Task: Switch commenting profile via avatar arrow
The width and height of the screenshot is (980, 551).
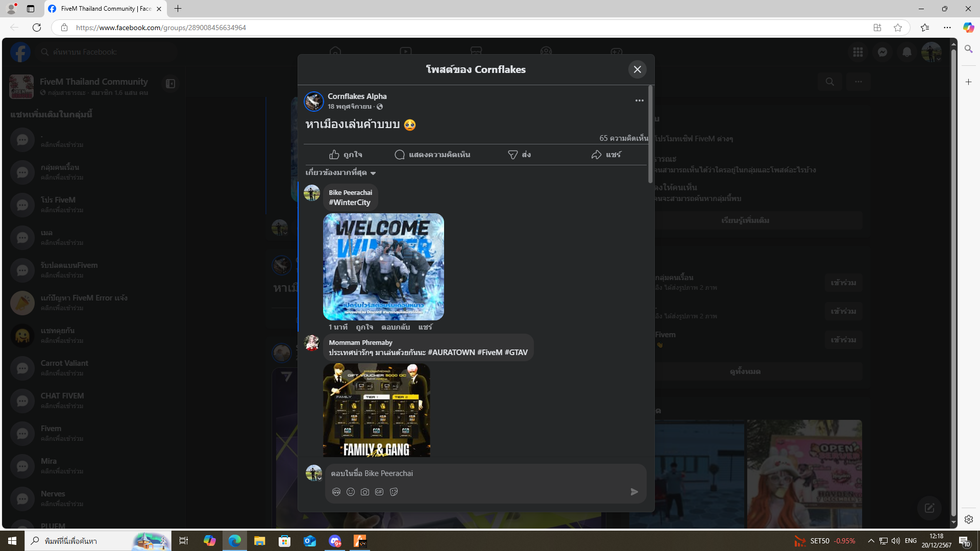Action: (x=320, y=479)
